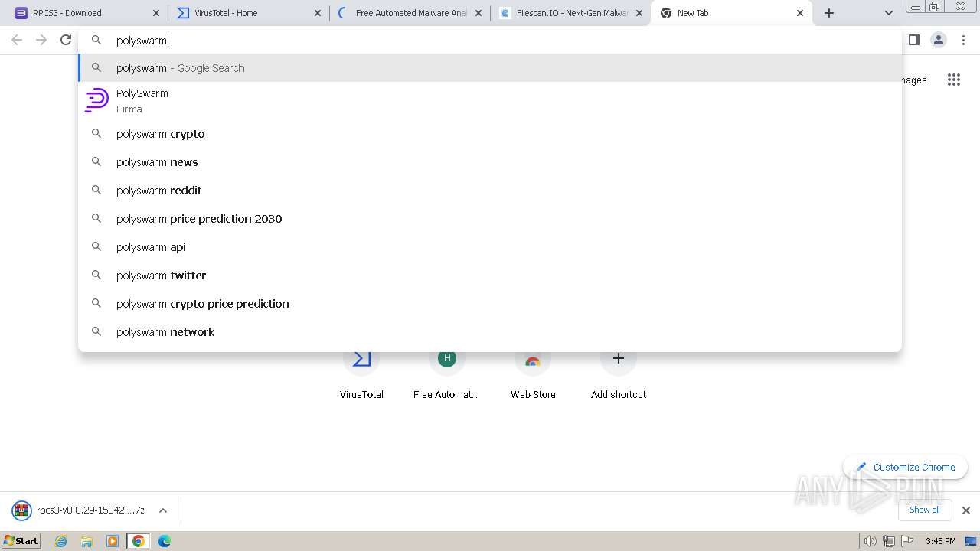The image size is (980, 551).
Task: Open File Explorer from the taskbar
Action: click(87, 541)
